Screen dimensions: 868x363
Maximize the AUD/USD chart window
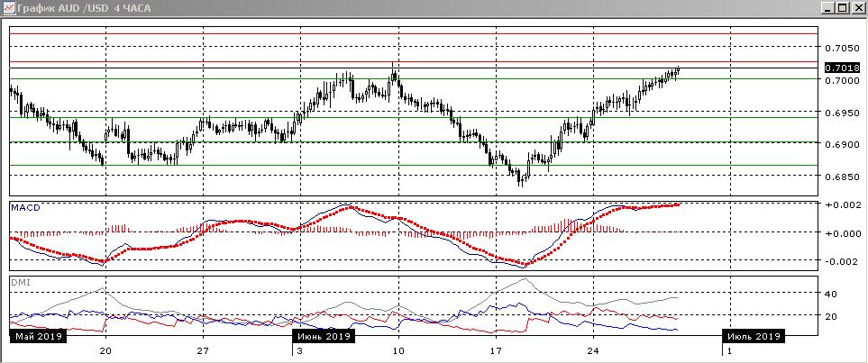click(842, 8)
